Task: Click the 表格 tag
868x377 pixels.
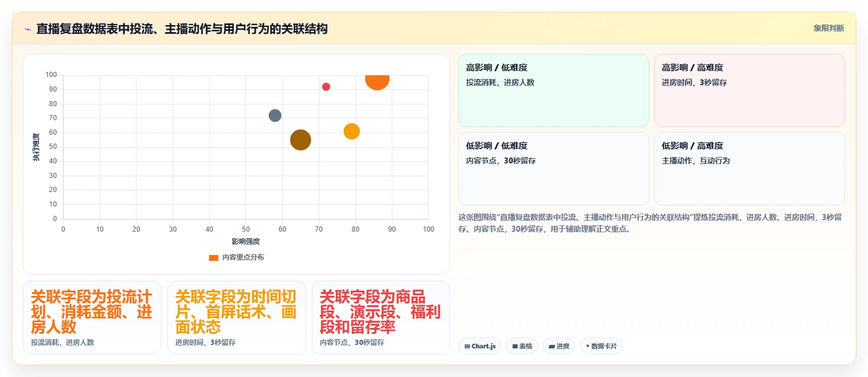Action: [522, 346]
